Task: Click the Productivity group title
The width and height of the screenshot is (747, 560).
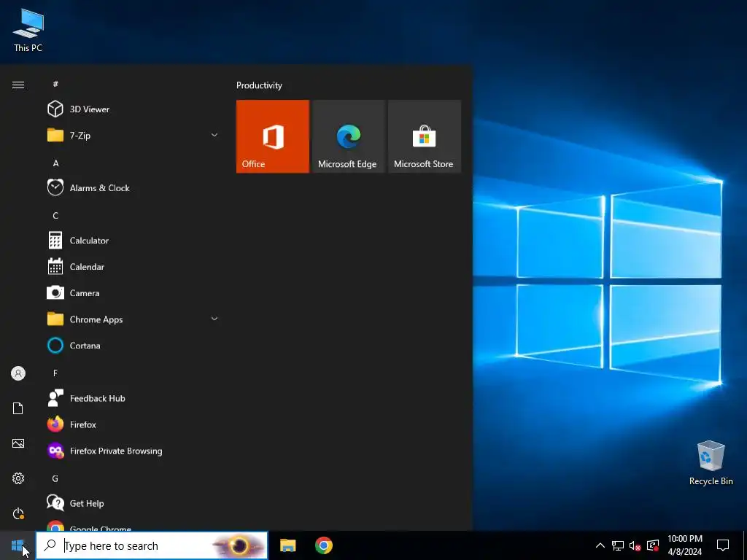Action: click(x=259, y=85)
